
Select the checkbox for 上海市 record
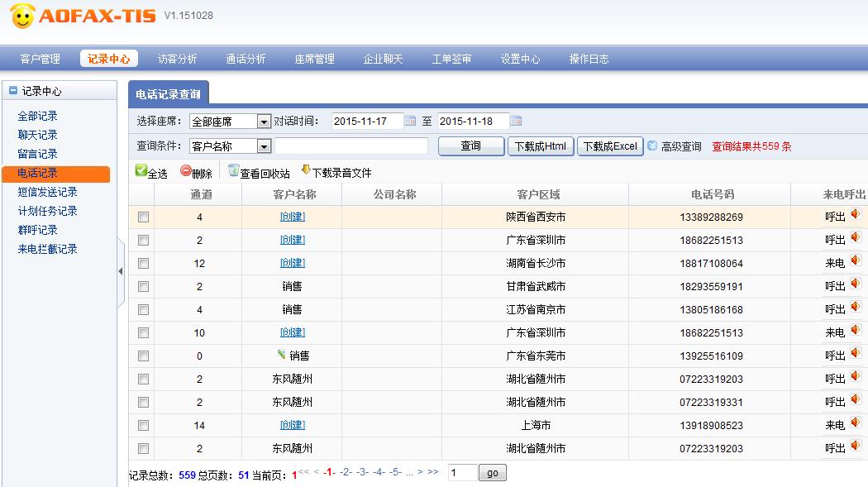[143, 426]
